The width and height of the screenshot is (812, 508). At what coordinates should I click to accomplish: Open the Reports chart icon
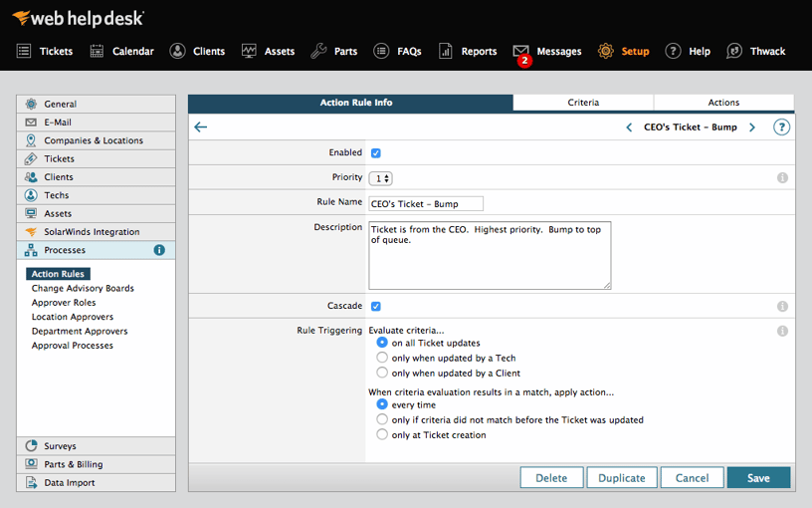click(446, 51)
